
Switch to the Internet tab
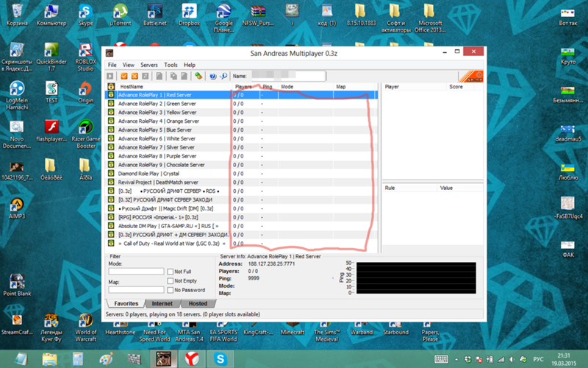coord(162,303)
